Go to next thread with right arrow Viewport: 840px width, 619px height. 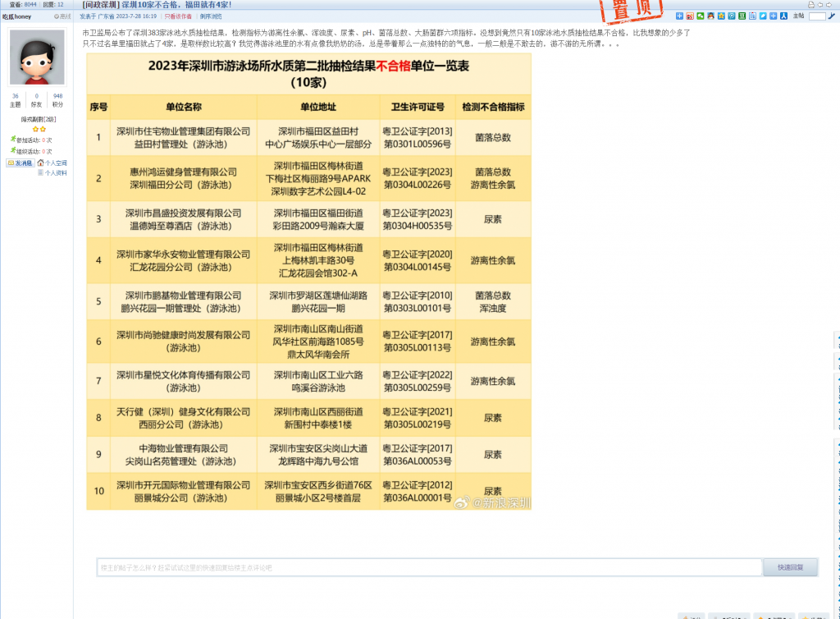pyautogui.click(x=829, y=5)
